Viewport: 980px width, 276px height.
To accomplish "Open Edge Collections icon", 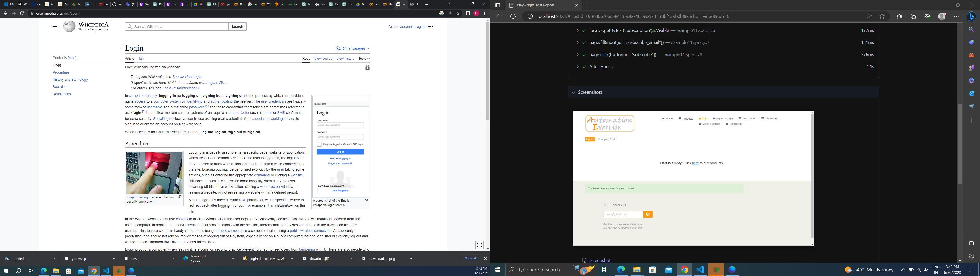I will point(913,16).
